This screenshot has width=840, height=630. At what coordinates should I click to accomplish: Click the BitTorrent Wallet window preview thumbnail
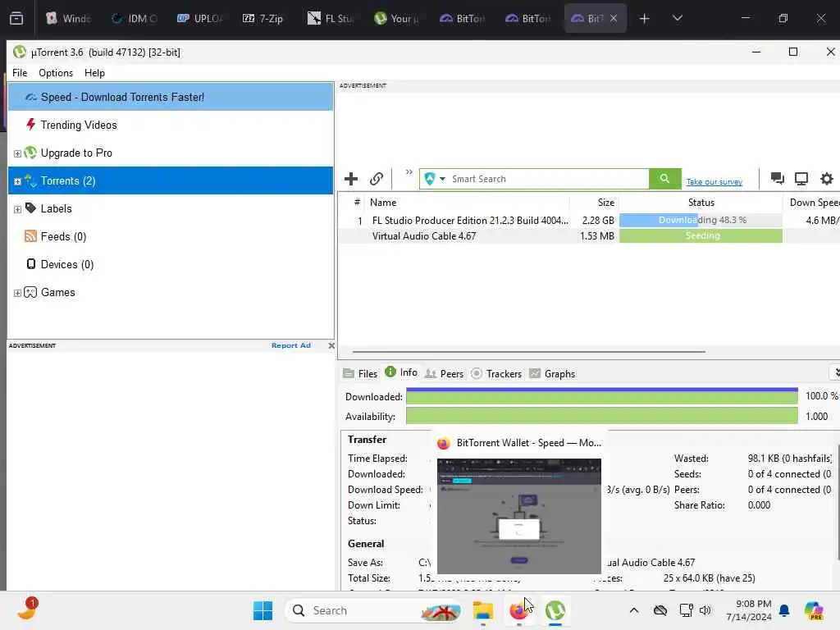519,516
